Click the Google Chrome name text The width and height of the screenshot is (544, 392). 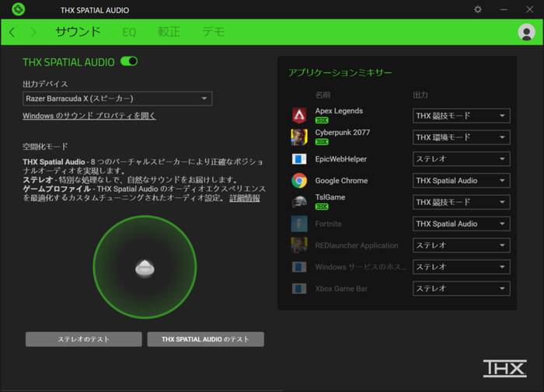click(341, 181)
